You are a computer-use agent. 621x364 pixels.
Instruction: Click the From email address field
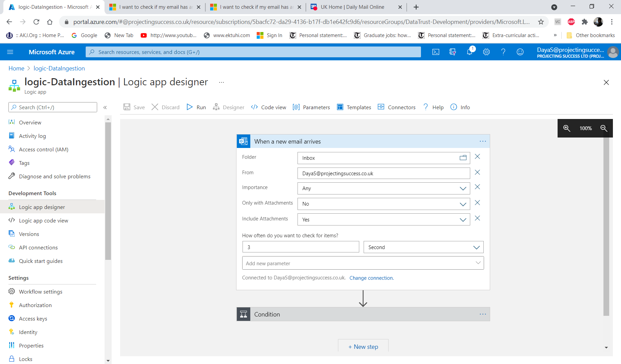click(384, 173)
